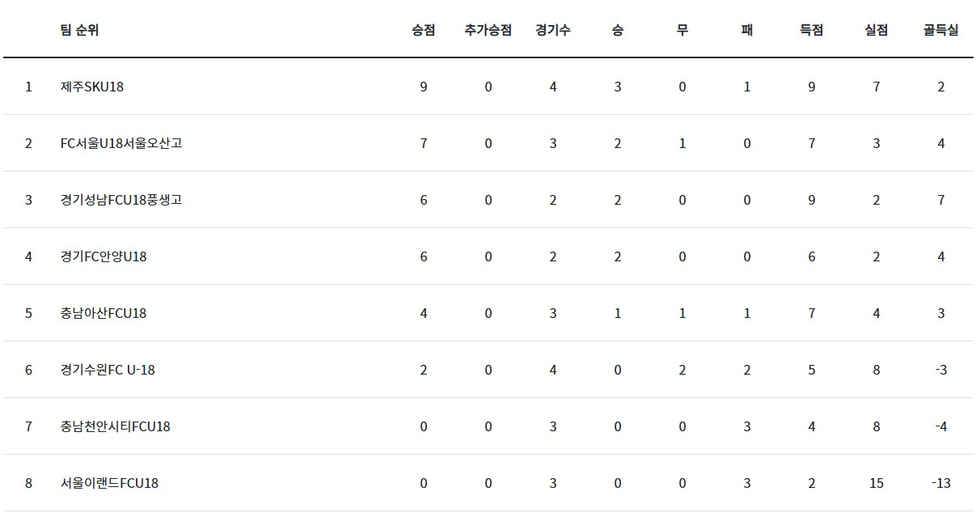Click the 추가승점 column header
Image resolution: width=980 pixels, height=517 pixels.
click(x=488, y=30)
